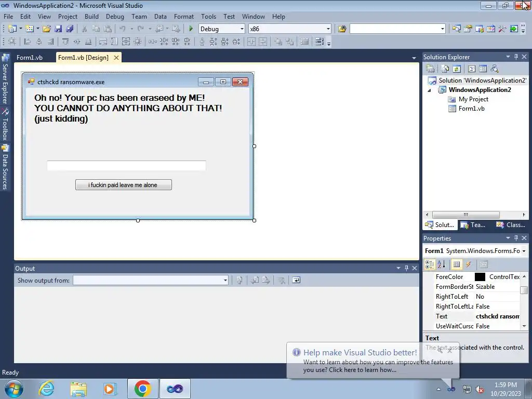Image resolution: width=532 pixels, height=399 pixels.
Task: Toggle Categorized view in Properties panel
Action: click(x=430, y=264)
